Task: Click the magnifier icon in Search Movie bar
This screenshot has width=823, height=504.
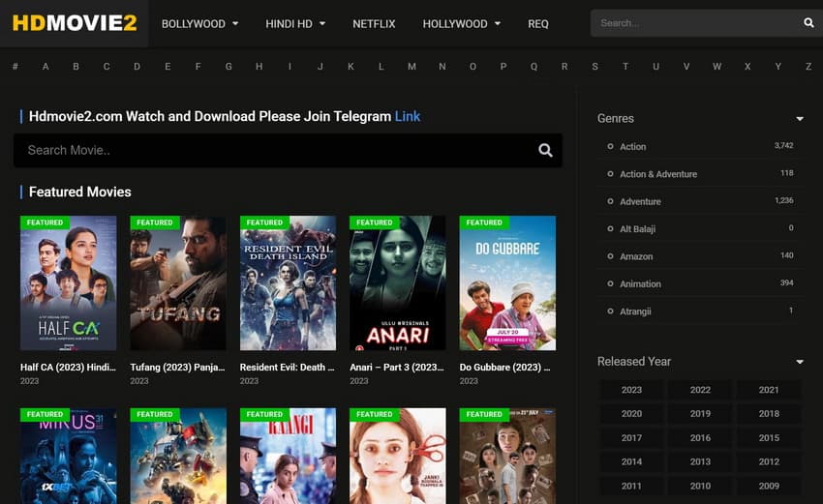Action: tap(545, 150)
